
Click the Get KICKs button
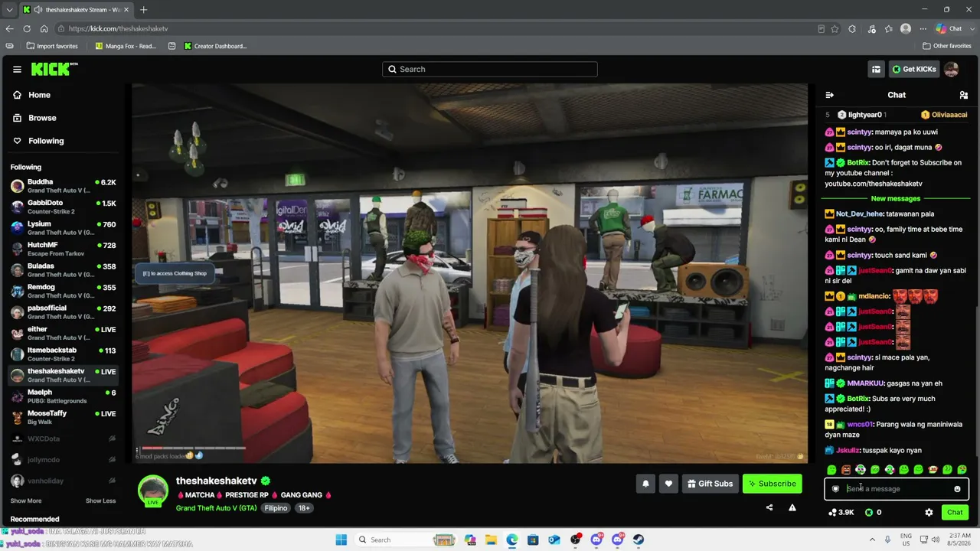point(914,69)
